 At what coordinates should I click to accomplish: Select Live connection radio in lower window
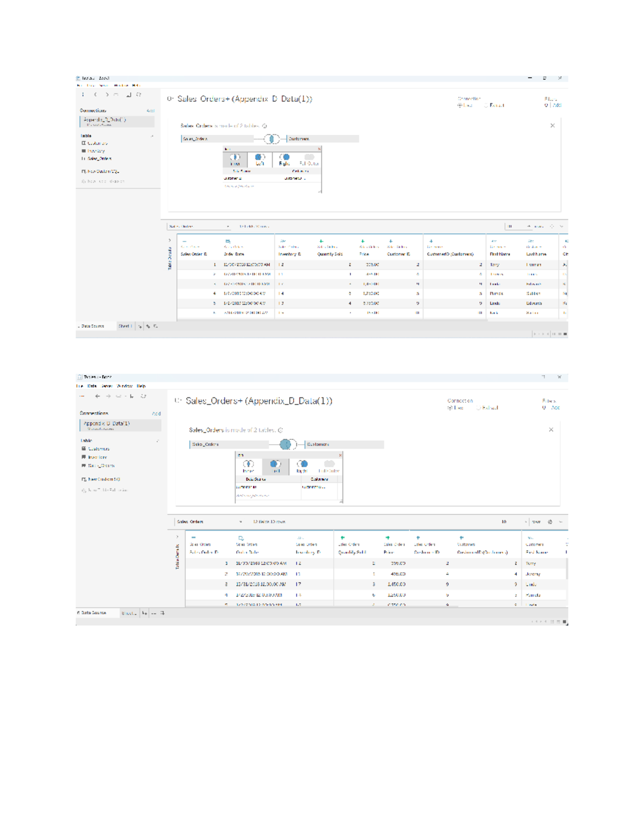450,408
